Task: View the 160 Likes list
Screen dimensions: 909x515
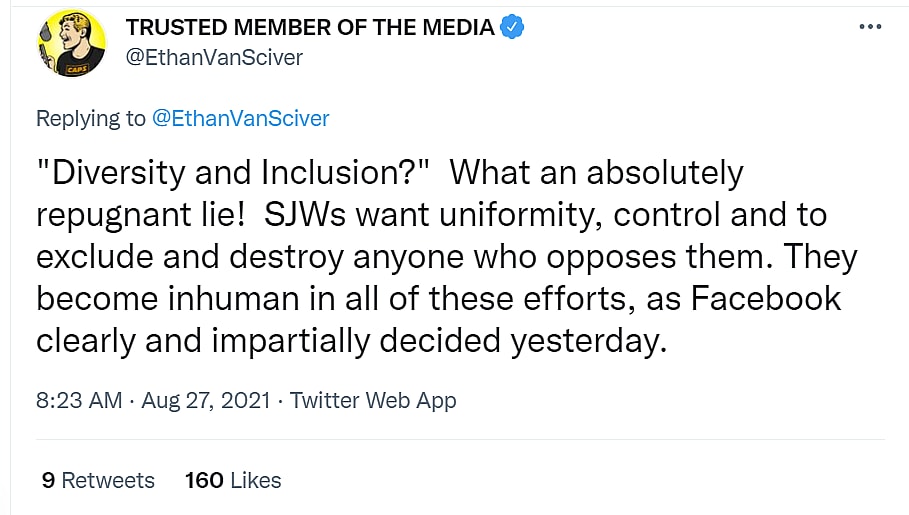Action: pos(233,480)
